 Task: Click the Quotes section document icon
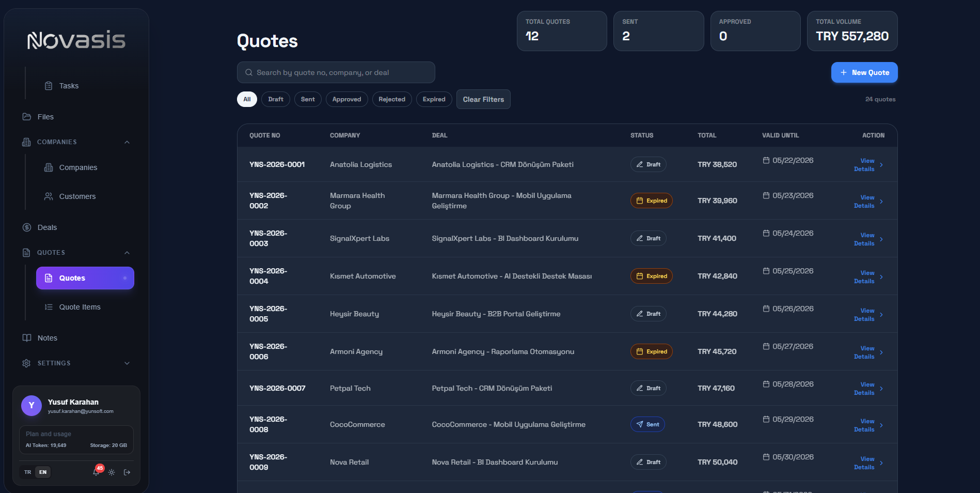(26, 253)
